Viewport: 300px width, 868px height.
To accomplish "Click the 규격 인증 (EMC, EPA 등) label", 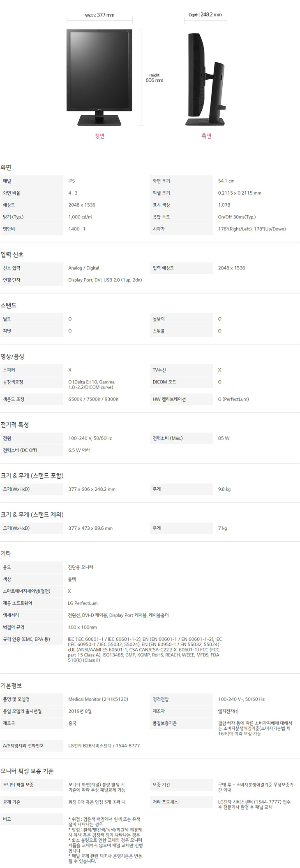I will [26, 639].
